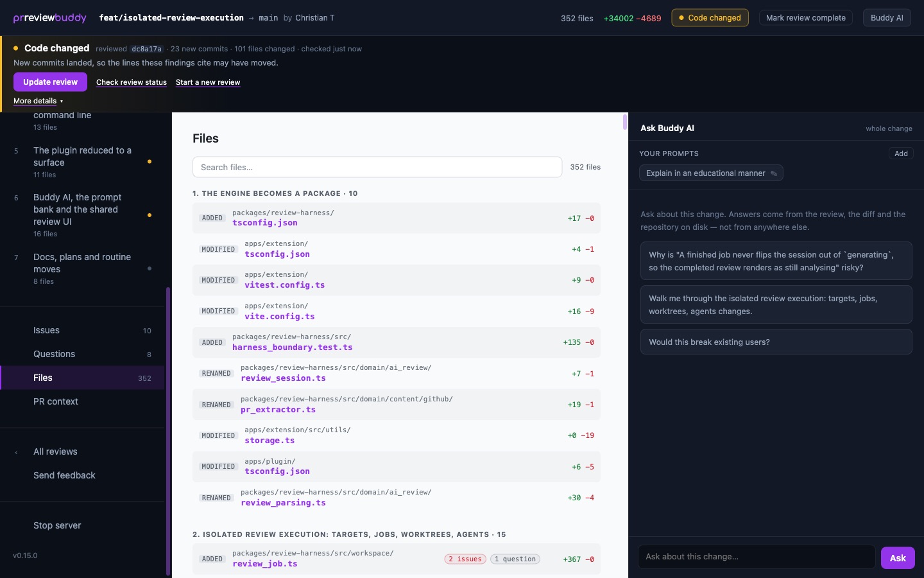Choose suggestion about isolated review execution walkthrough
Screen dimensions: 924x578
click(776, 304)
